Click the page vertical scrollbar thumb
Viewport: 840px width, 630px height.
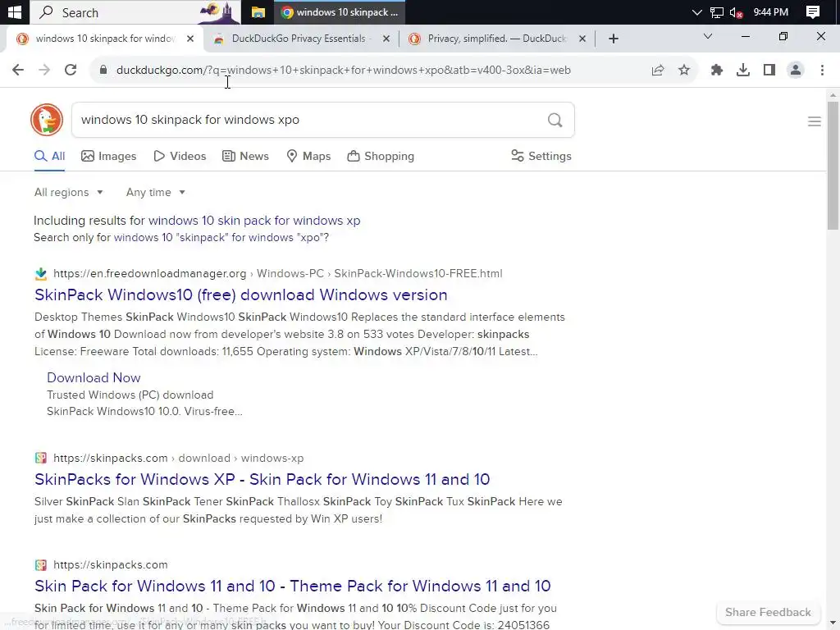pyautogui.click(x=833, y=165)
